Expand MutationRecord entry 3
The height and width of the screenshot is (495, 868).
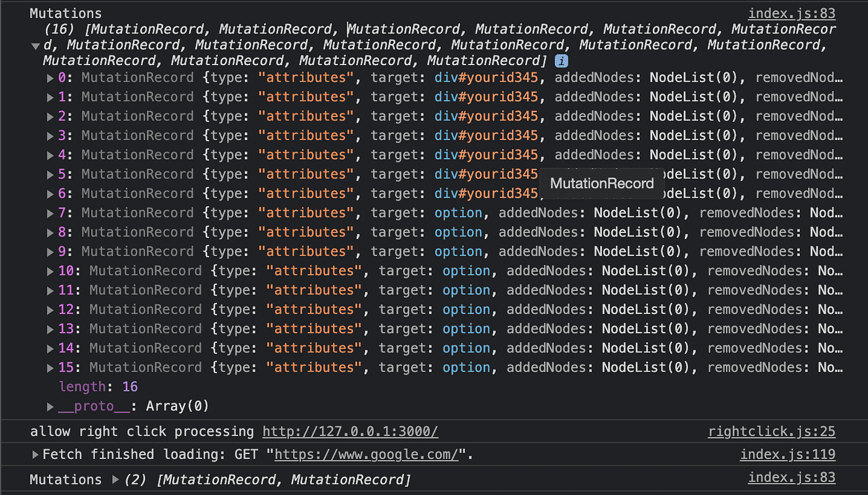50,136
